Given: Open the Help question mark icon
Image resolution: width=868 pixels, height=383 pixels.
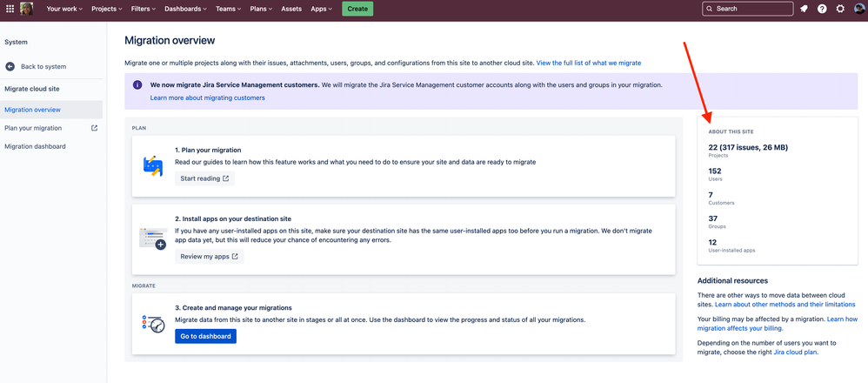Looking at the screenshot, I should point(822,9).
